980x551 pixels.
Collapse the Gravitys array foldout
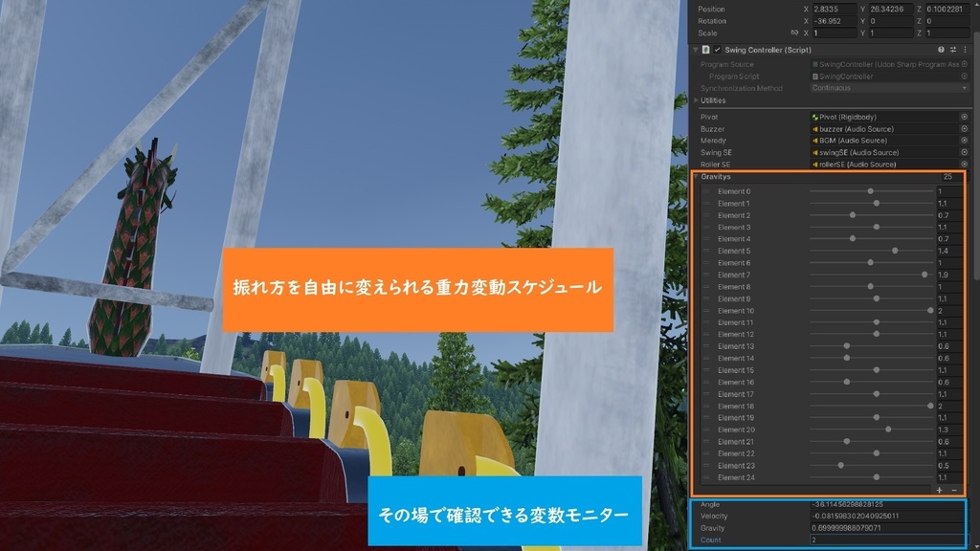tap(697, 177)
